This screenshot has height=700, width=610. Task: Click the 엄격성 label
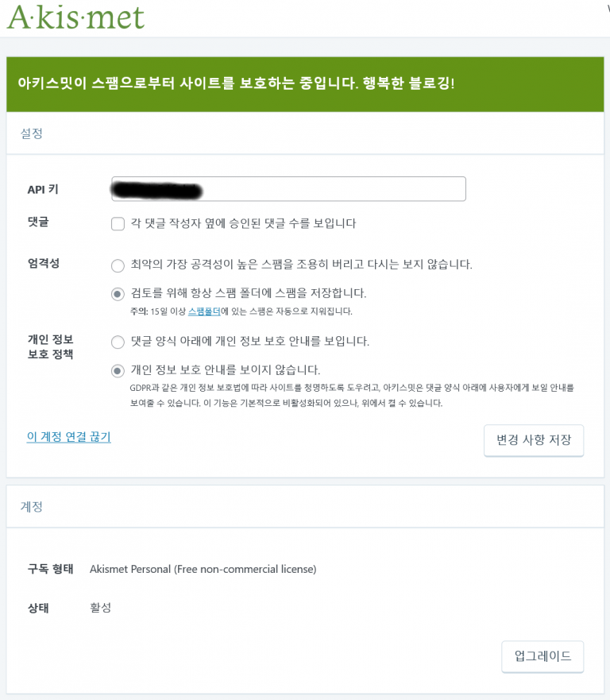click(43, 263)
